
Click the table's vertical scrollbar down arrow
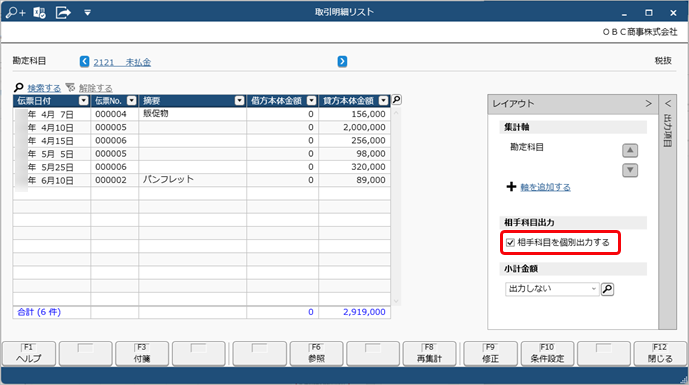[396, 301]
